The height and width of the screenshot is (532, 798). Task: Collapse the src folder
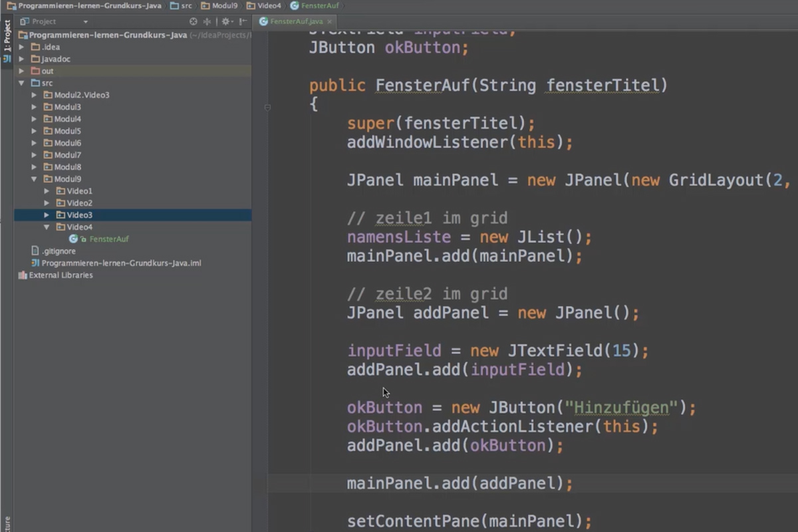22,83
